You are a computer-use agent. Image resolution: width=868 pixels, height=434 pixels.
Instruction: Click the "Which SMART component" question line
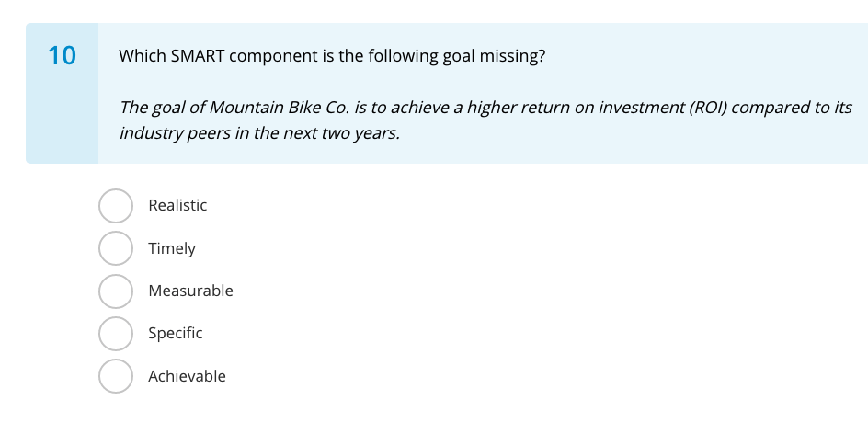point(332,56)
